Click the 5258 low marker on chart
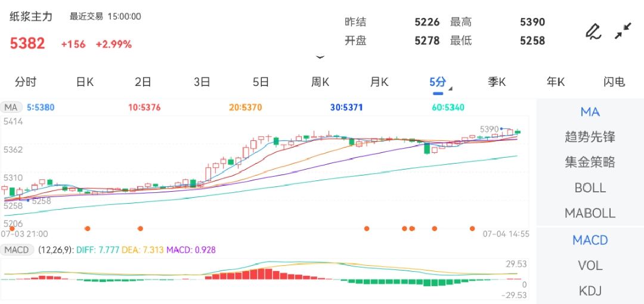 41,201
